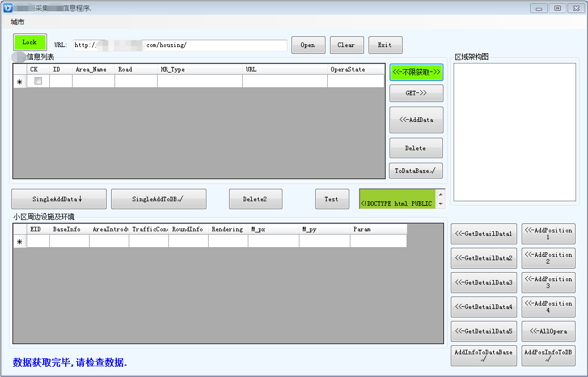The width and height of the screenshot is (588, 377).
Task: Toggle the green Lock button
Action: (x=29, y=43)
